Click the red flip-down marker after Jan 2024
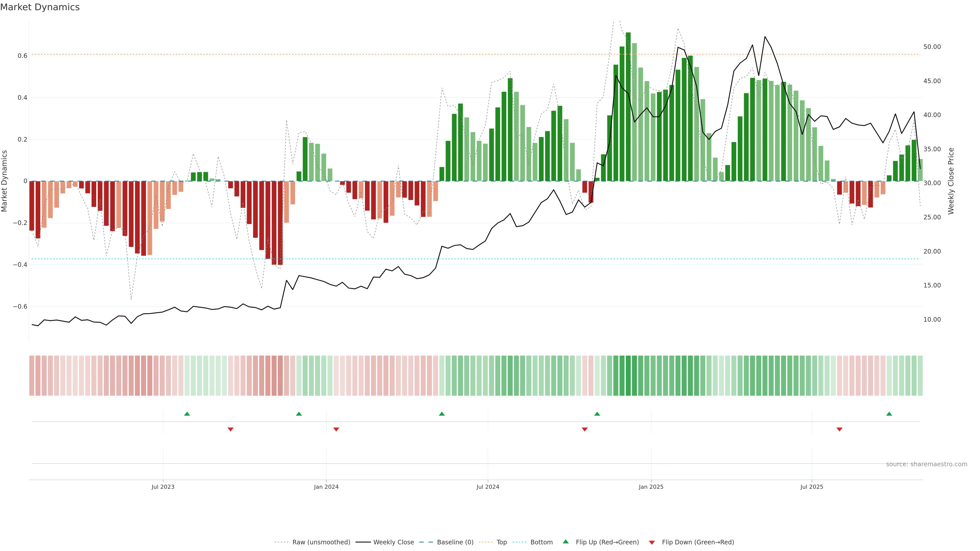 tap(336, 429)
